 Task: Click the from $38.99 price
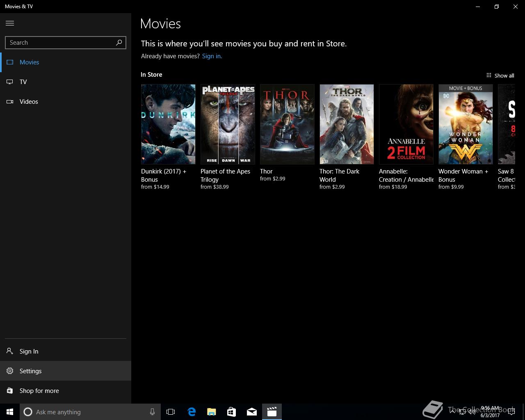tap(215, 187)
